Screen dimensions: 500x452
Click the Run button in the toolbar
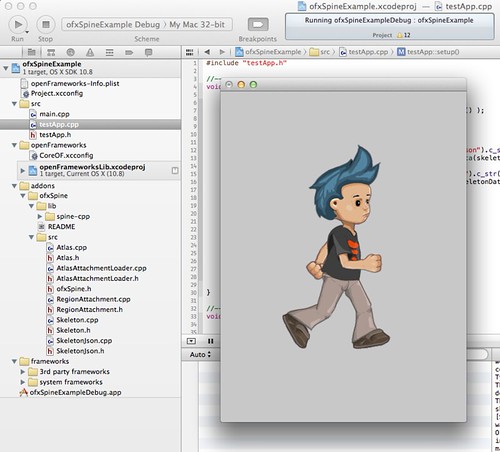(18, 25)
